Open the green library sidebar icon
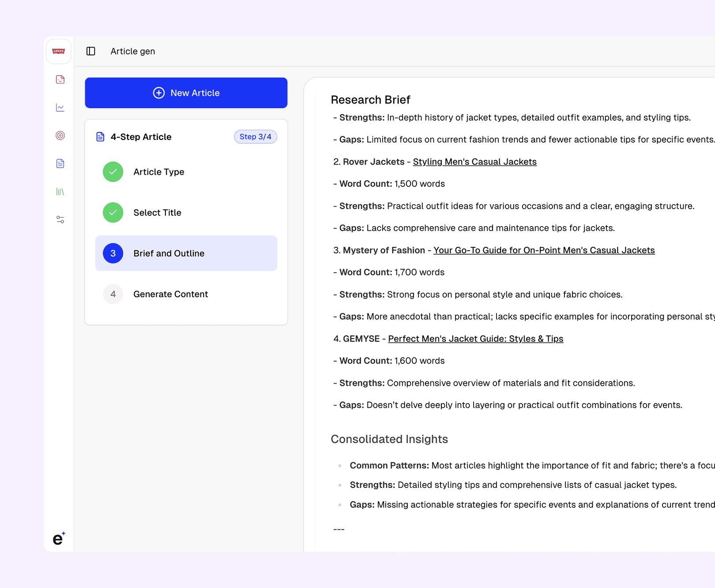This screenshot has height=588, width=715. coord(60,192)
